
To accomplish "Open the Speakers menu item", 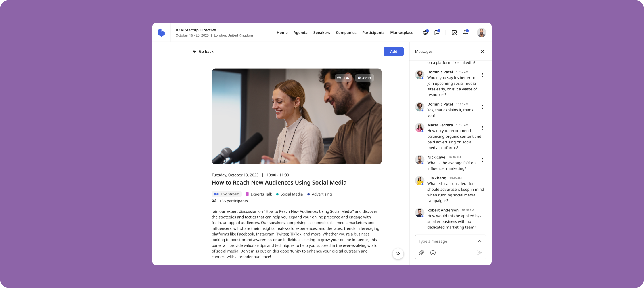I will [x=322, y=33].
